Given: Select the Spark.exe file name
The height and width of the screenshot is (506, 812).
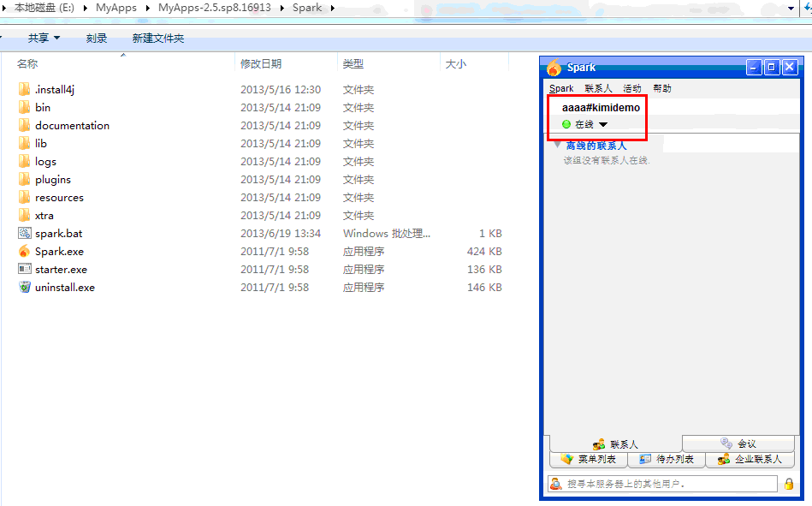Looking at the screenshot, I should [60, 252].
